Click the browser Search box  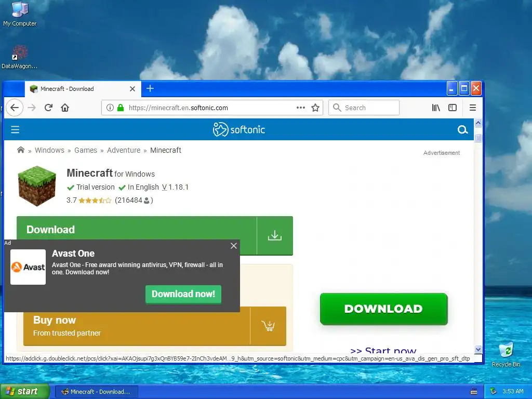coord(364,108)
